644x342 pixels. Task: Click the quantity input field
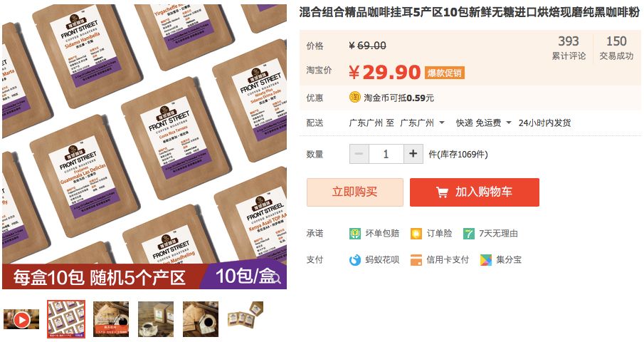click(386, 154)
